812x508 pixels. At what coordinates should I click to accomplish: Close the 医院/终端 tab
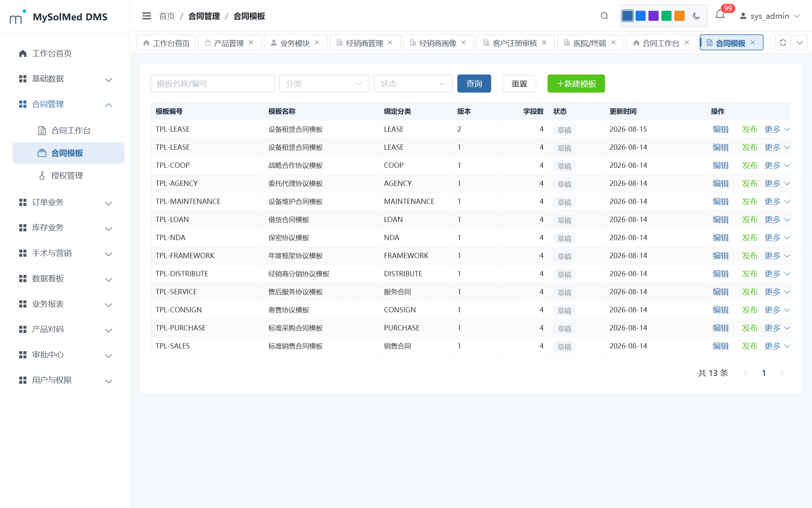point(614,43)
